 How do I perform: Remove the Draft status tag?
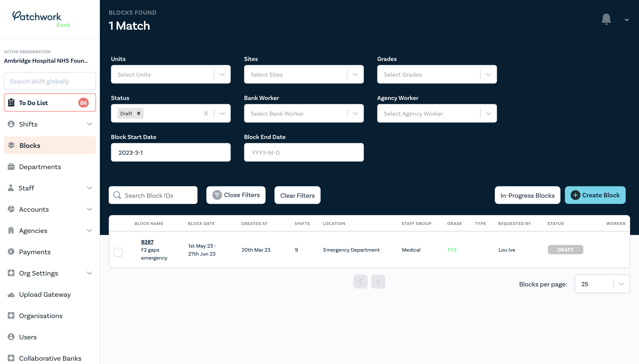139,113
